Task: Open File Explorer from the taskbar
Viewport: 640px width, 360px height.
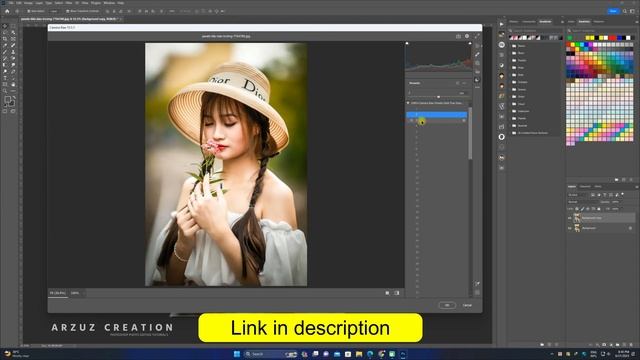Action: coord(359,354)
